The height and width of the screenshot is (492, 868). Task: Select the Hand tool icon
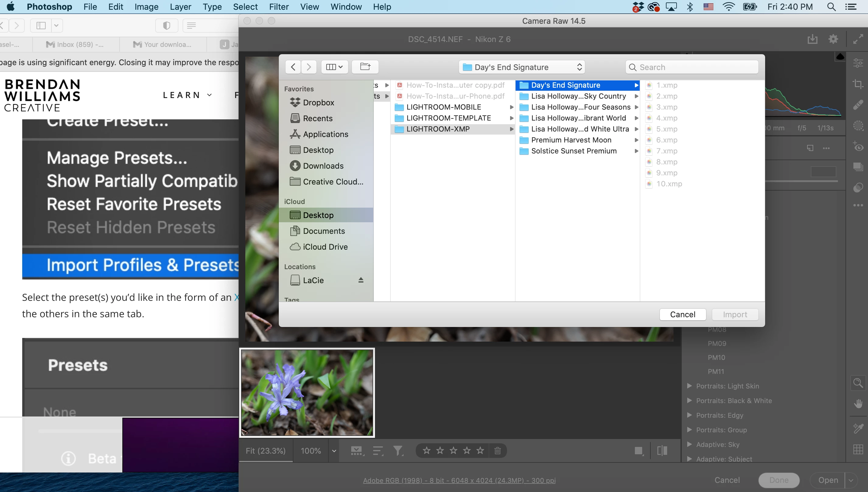pyautogui.click(x=858, y=404)
